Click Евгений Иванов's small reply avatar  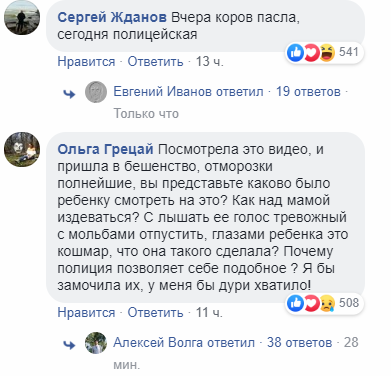point(96,92)
